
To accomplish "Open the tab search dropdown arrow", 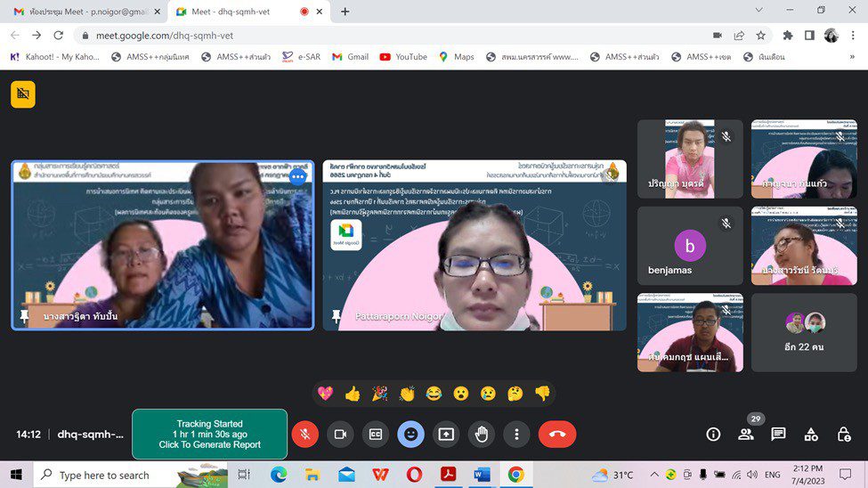I will [759, 10].
